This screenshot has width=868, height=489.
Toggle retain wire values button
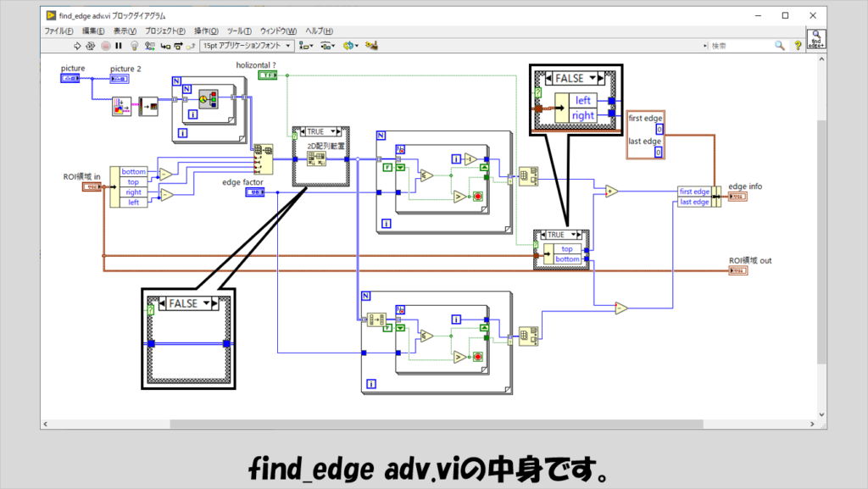point(149,46)
